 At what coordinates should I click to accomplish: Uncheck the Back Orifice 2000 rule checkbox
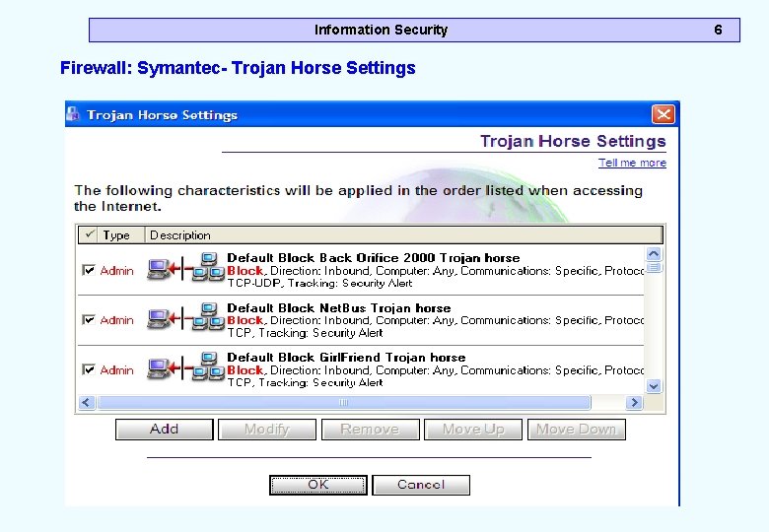coord(89,270)
